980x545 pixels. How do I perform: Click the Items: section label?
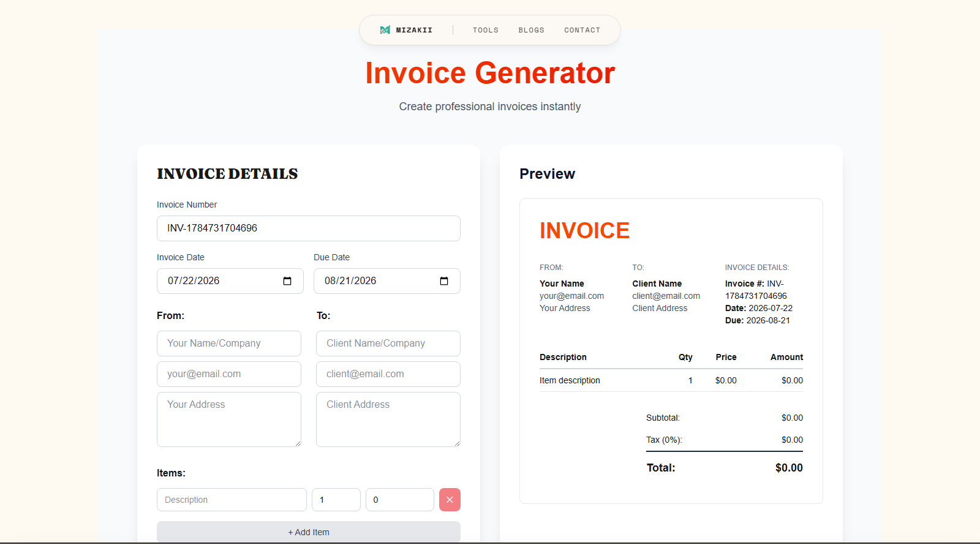click(x=171, y=473)
